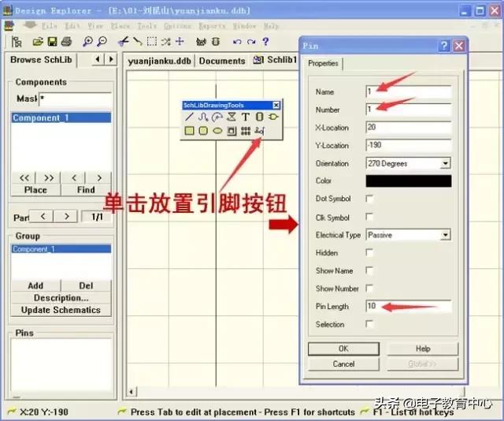Image resolution: width=504 pixels, height=421 pixels.
Task: Tick the Show Number checkbox
Action: click(x=369, y=288)
